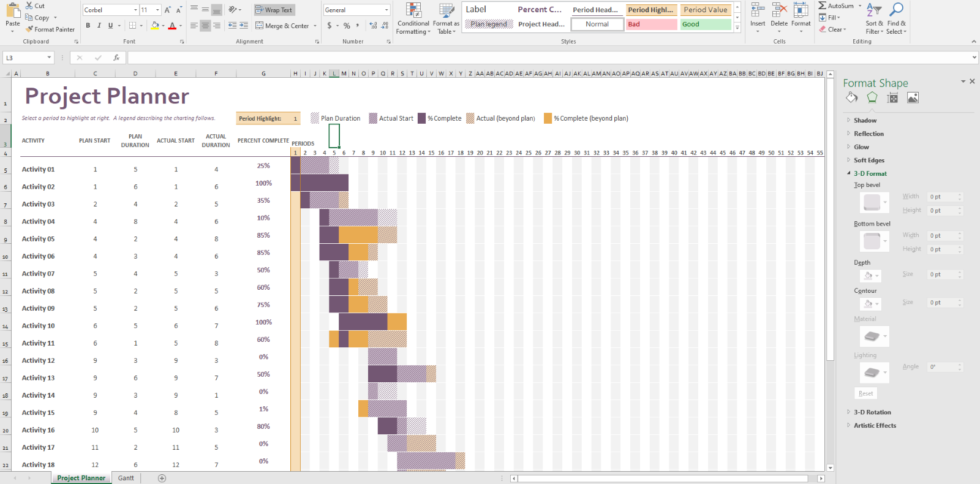Toggle Wrap Text on
The image size is (980, 484).
click(x=274, y=10)
